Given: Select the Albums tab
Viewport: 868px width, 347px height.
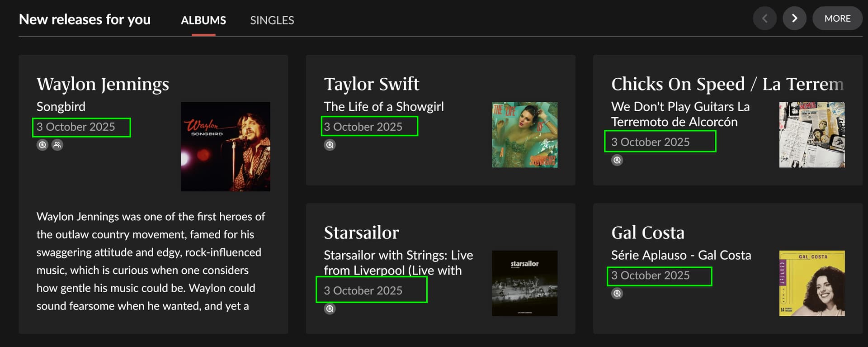Looking at the screenshot, I should 203,20.
